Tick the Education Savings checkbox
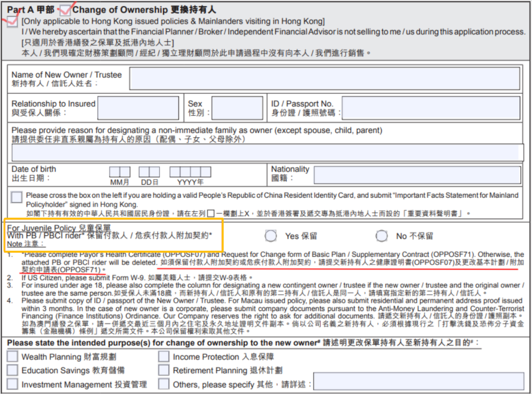The image size is (532, 394). tap(12, 370)
